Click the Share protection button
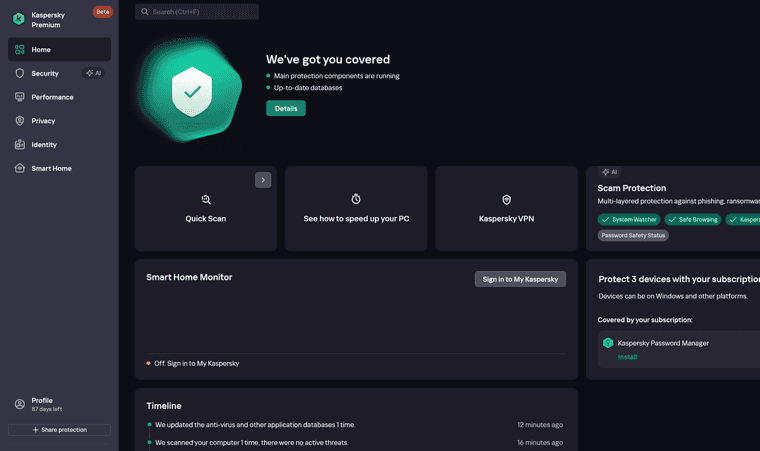The width and height of the screenshot is (760, 451). pyautogui.click(x=59, y=430)
